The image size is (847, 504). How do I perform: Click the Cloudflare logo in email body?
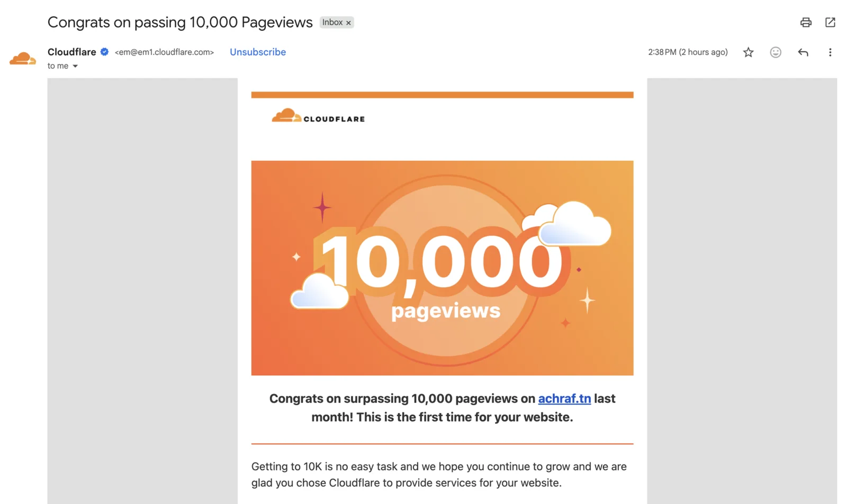click(x=318, y=116)
